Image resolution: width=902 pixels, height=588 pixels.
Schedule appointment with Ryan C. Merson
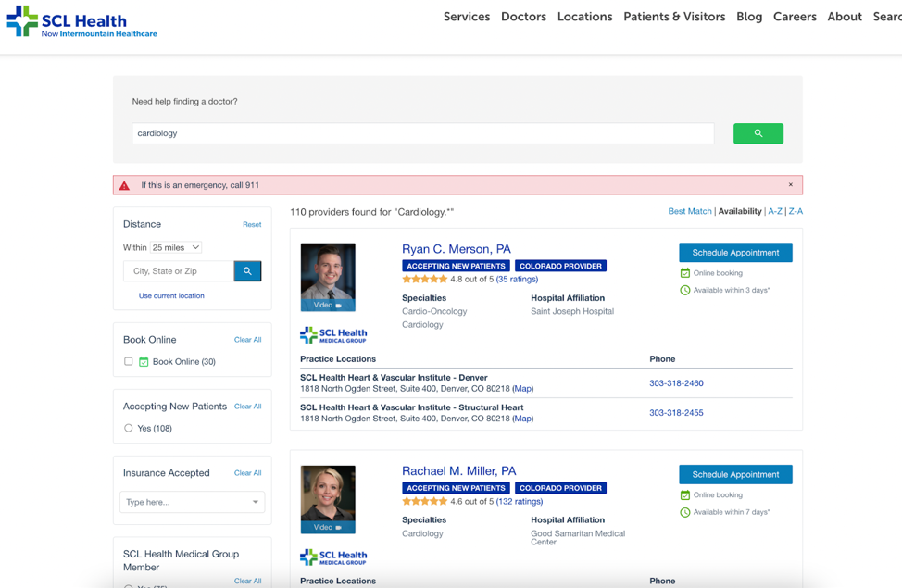pyautogui.click(x=735, y=253)
